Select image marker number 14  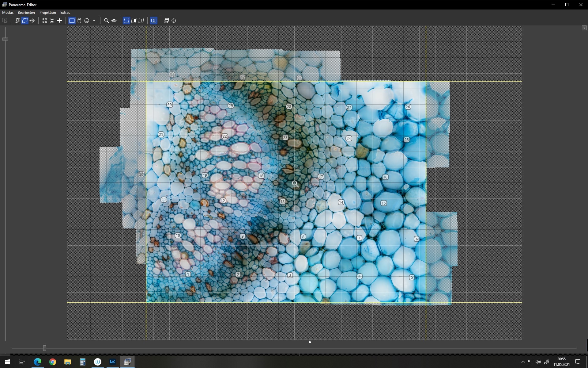[341, 202]
